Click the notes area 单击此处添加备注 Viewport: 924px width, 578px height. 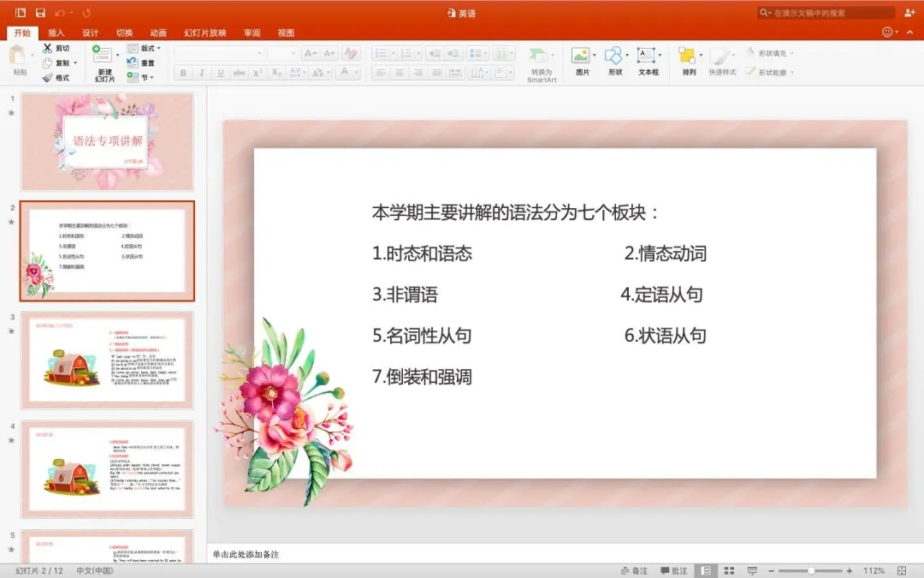(x=246, y=554)
